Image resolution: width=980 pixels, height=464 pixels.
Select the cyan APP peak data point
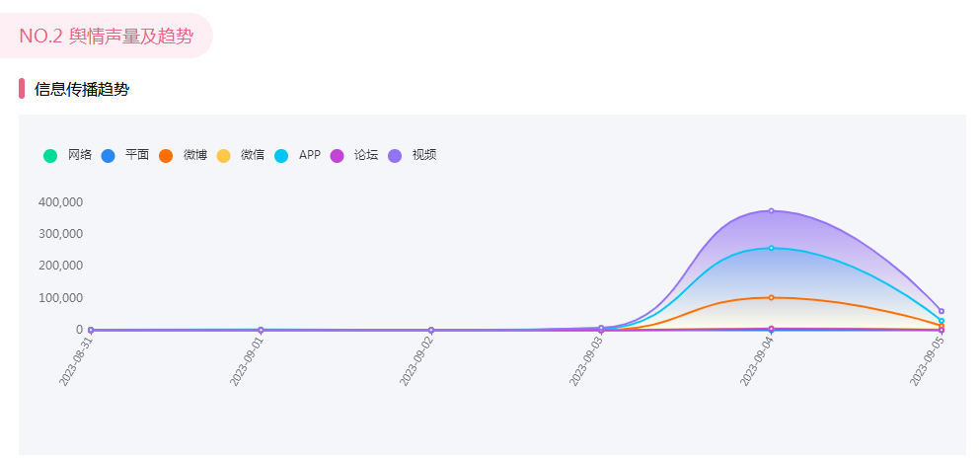[771, 248]
